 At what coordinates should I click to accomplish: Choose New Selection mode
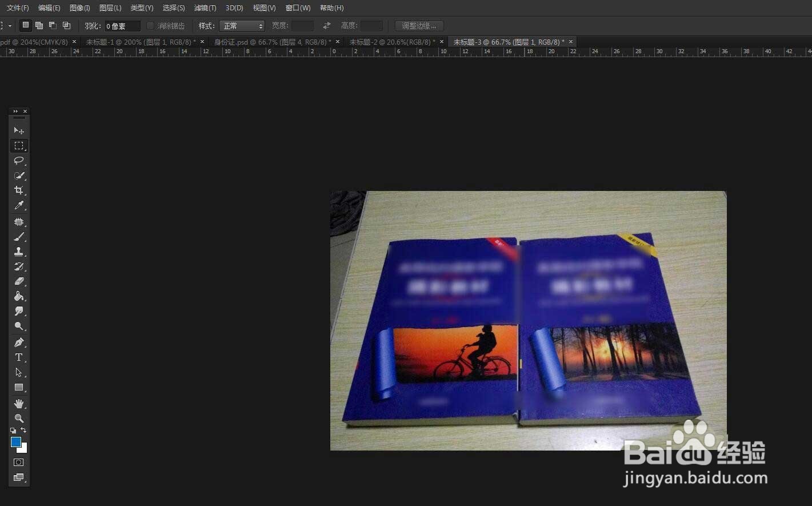coord(25,25)
